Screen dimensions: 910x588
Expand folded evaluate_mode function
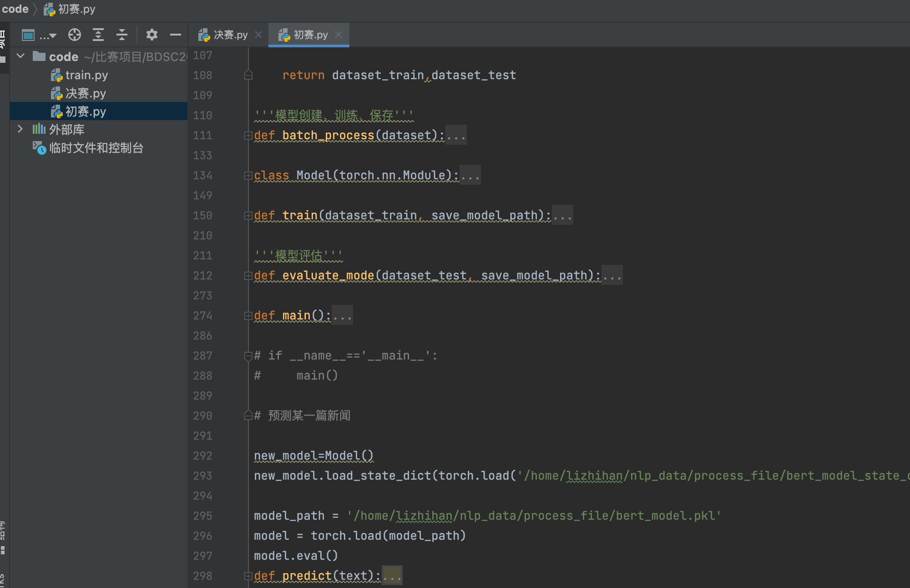[x=248, y=276]
